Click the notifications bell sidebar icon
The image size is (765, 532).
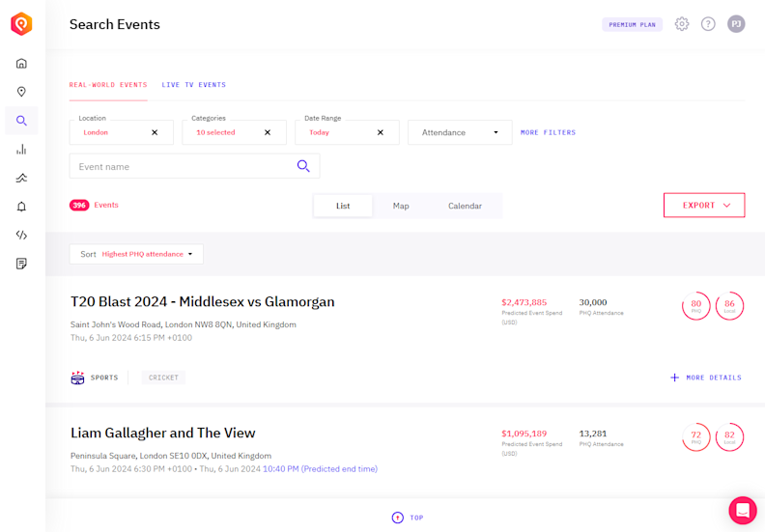21,207
